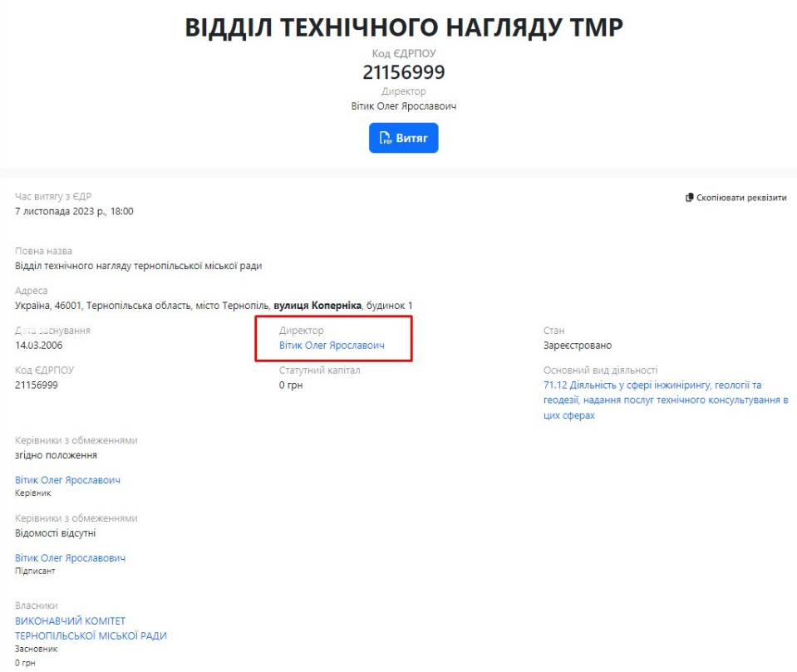Open the Вітик Олег link labeled Керівник
The width and height of the screenshot is (797, 672).
(x=68, y=480)
